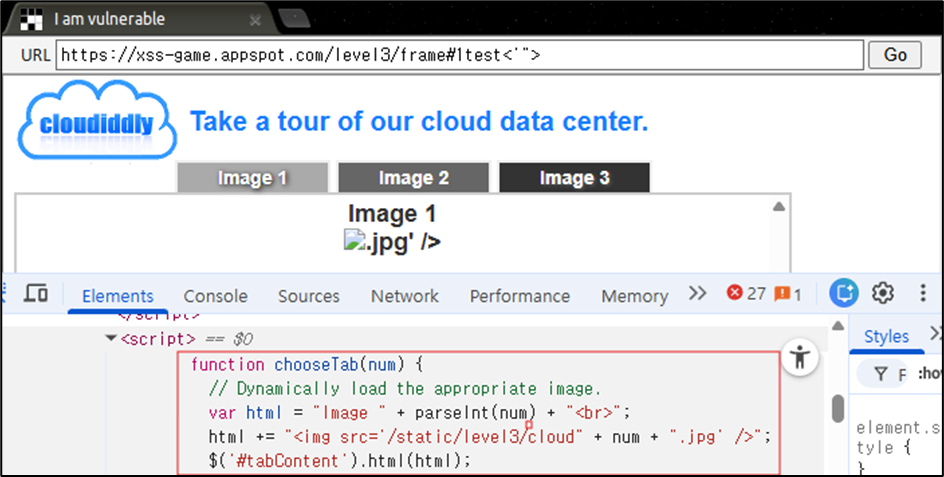Click the cloudiddly cloud logo
Image resolution: width=944 pixels, height=477 pixels.
[97, 120]
